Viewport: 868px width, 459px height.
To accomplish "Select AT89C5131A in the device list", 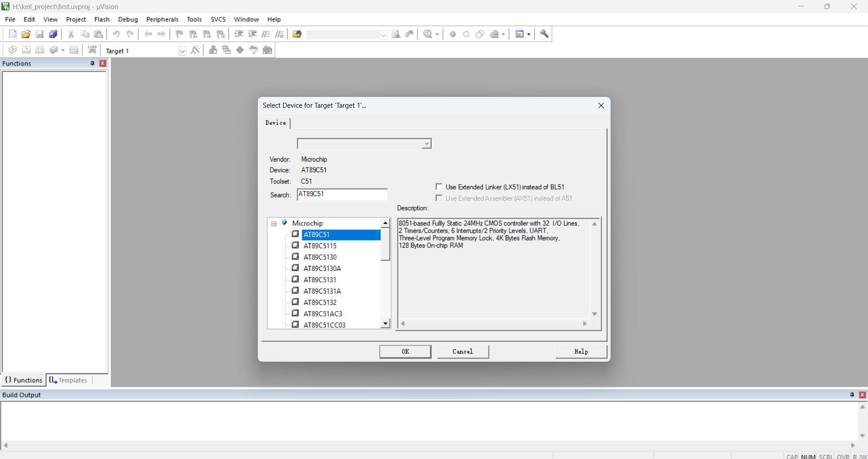I will pyautogui.click(x=323, y=291).
